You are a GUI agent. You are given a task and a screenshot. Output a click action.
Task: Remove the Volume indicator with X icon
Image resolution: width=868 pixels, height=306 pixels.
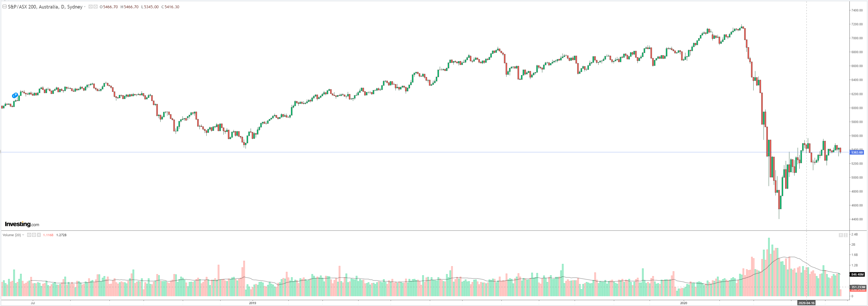[x=39, y=235]
